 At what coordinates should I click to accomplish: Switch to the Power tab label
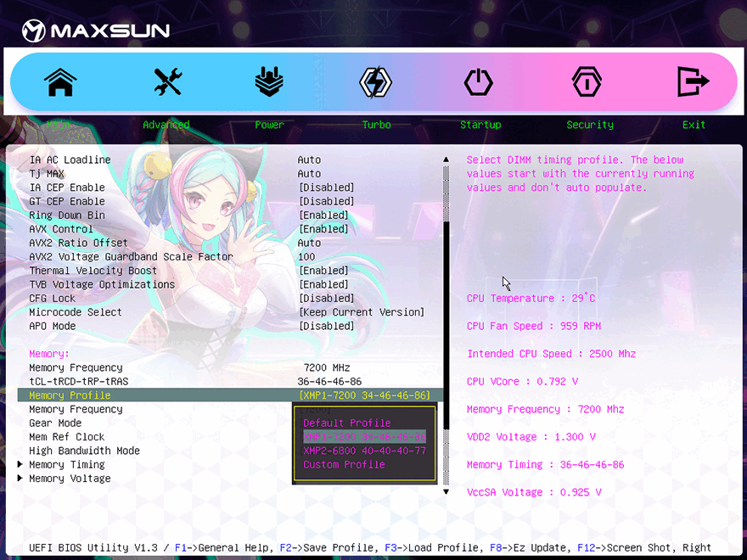[x=269, y=125]
